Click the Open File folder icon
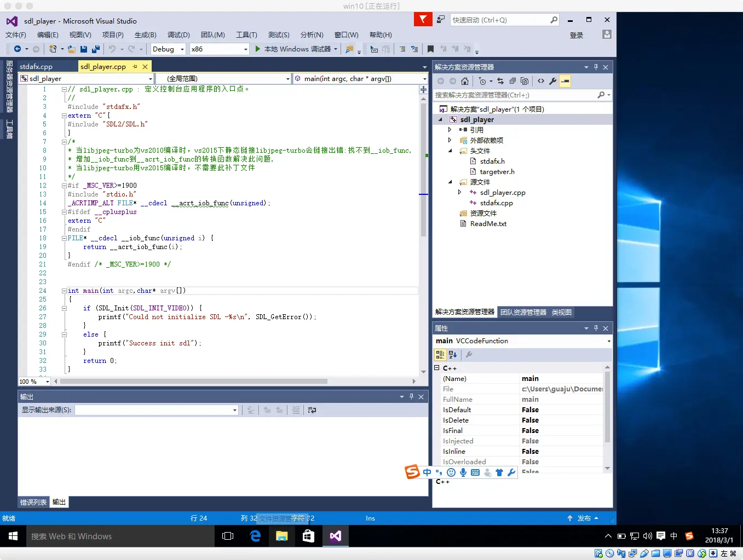The height and width of the screenshot is (560, 743). (71, 49)
